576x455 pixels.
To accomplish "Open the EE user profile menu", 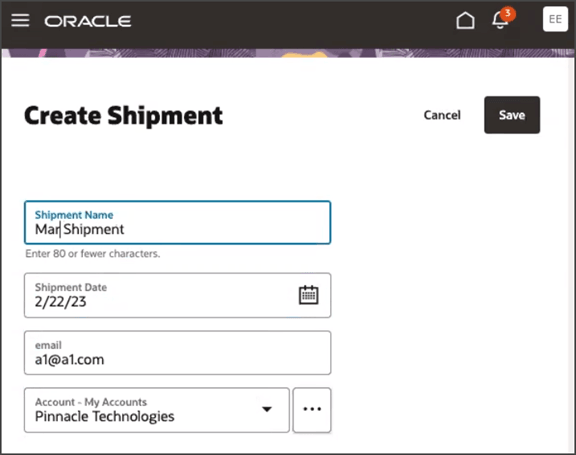I will pos(555,19).
